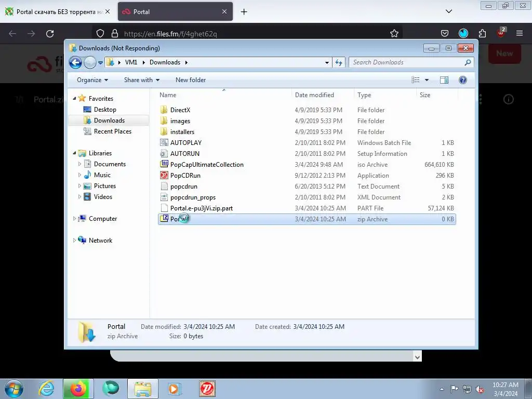Viewport: 532px width, 399px height.
Task: Switch to the Portal скачать browser tab
Action: 58,12
